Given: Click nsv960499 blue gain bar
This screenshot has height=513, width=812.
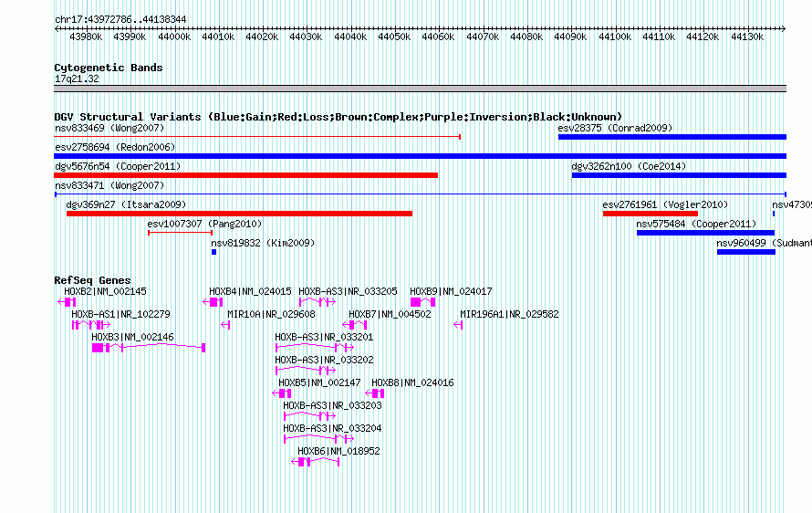Looking at the screenshot, I should coord(746,252).
